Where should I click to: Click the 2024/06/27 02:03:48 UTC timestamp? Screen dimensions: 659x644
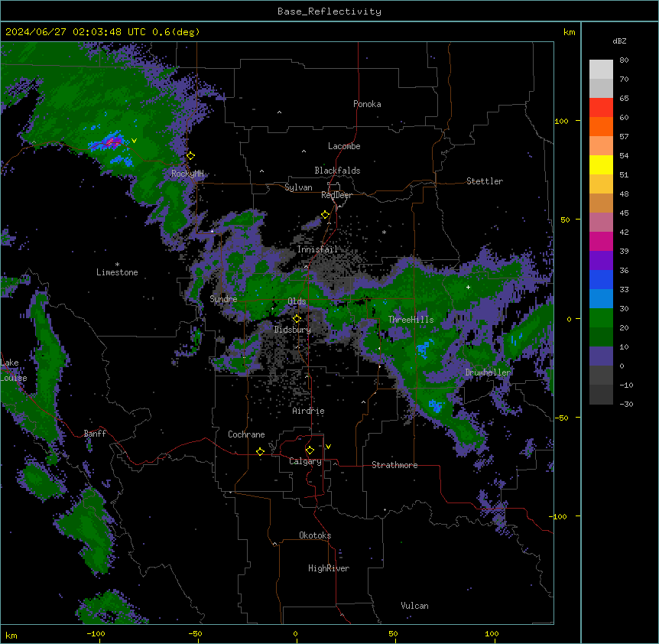(76, 32)
